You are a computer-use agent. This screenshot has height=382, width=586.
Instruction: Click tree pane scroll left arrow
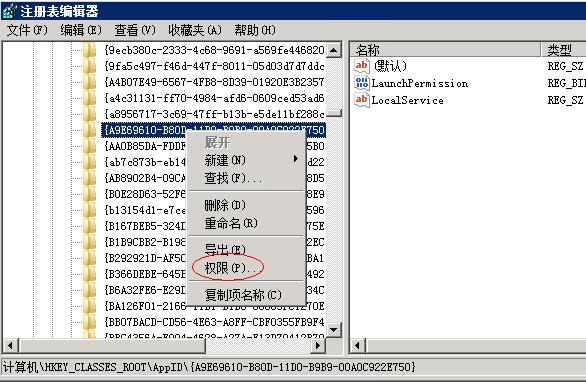click(x=10, y=345)
